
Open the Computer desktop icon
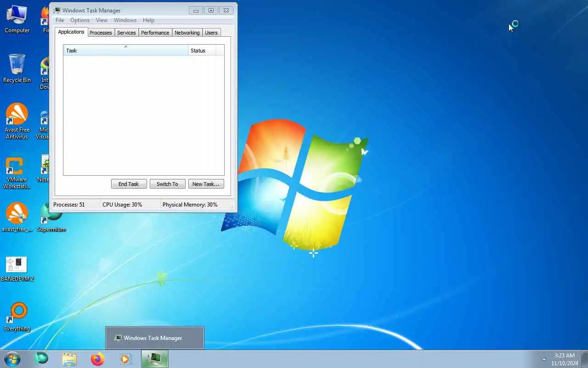coord(17,19)
